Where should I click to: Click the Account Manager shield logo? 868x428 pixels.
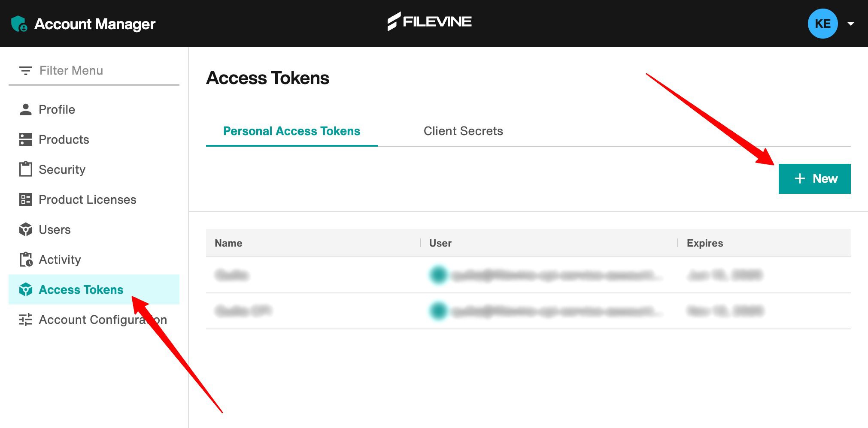19,23
